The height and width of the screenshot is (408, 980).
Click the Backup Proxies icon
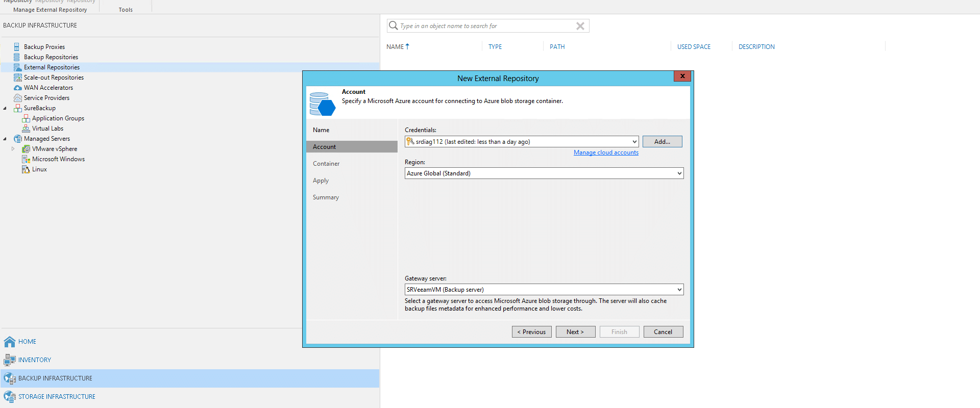point(17,47)
